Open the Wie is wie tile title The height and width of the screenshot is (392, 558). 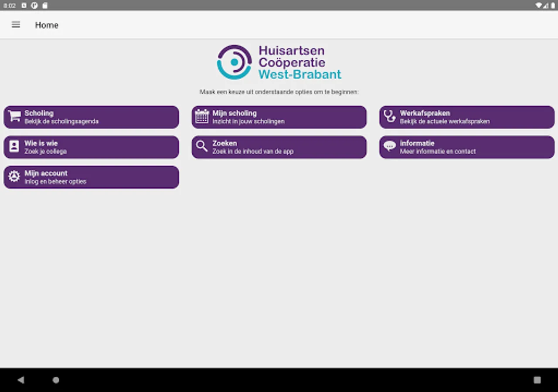41,143
